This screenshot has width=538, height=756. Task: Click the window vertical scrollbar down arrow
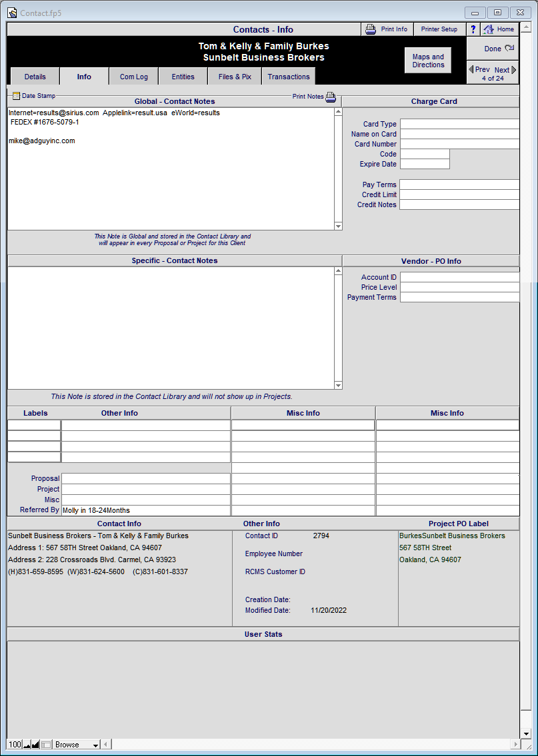click(526, 733)
